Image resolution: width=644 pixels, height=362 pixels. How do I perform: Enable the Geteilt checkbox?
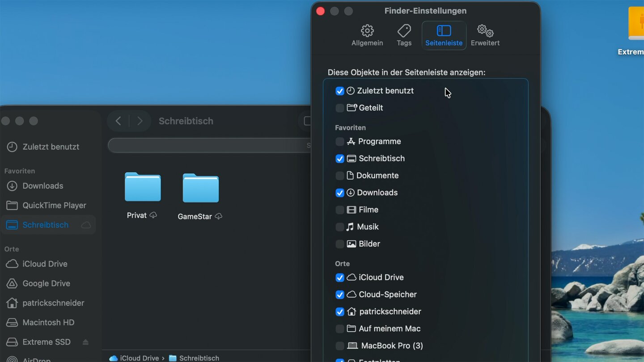coord(339,108)
